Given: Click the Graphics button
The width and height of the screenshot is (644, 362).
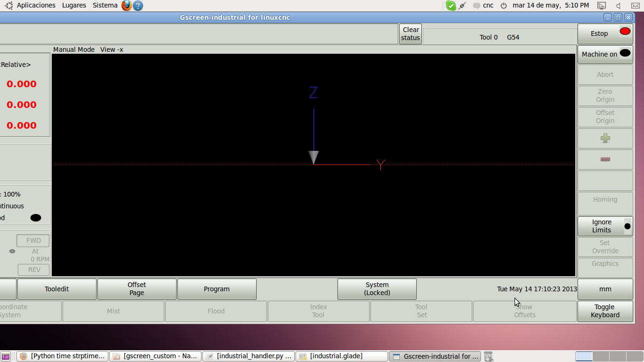Looking at the screenshot, I should coord(605,267).
